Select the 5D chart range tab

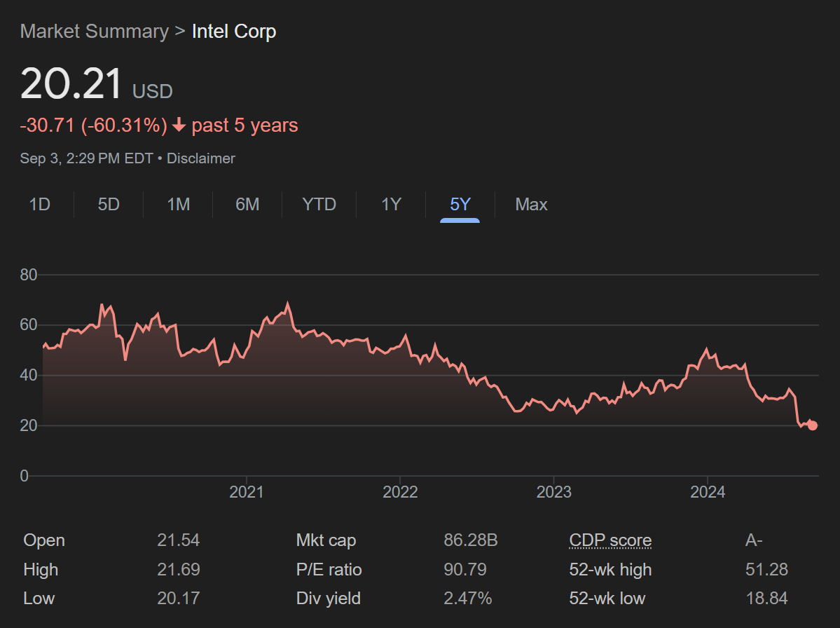pos(109,205)
